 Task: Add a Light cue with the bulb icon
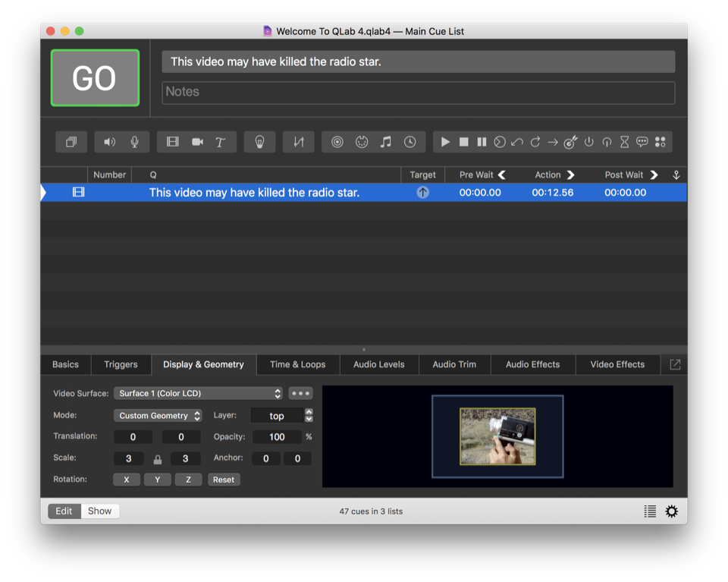[x=259, y=142]
